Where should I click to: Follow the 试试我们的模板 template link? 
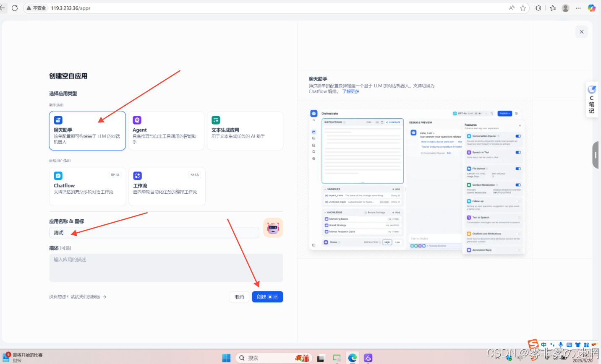pyautogui.click(x=88, y=297)
